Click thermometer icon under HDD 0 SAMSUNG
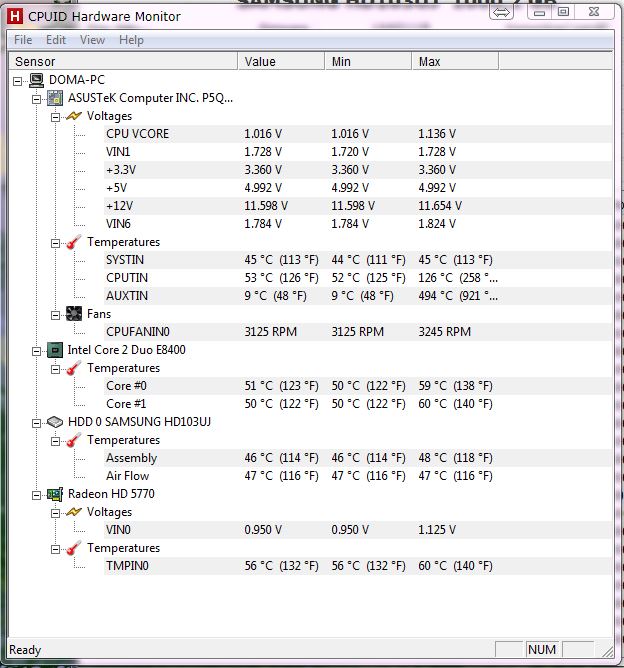 [74, 440]
